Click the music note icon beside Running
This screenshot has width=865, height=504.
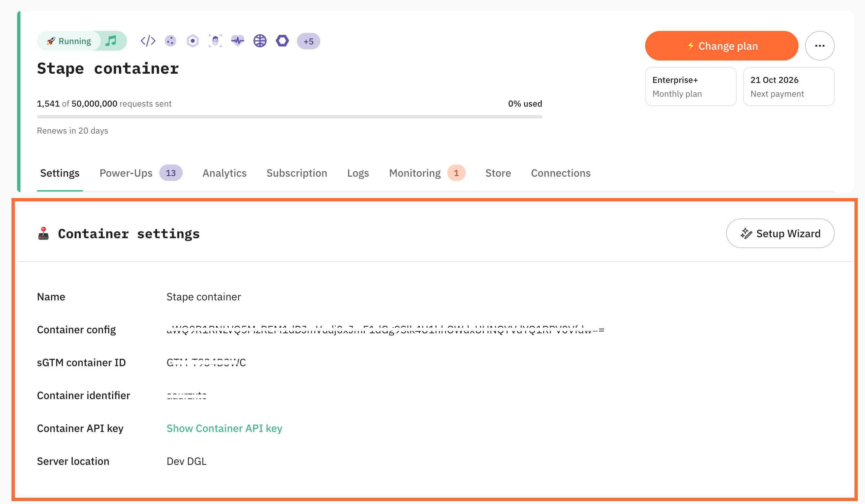click(x=111, y=41)
